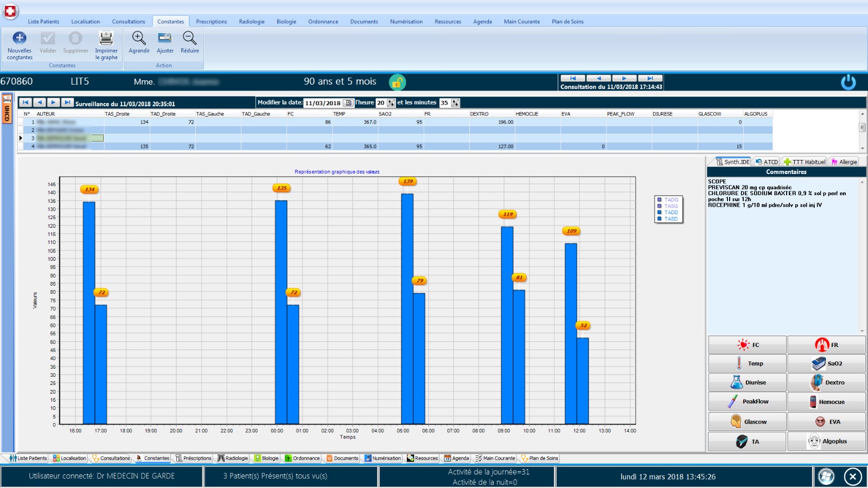This screenshot has width=868, height=488.
Task: Click the TA blood pressure button
Action: 747,441
